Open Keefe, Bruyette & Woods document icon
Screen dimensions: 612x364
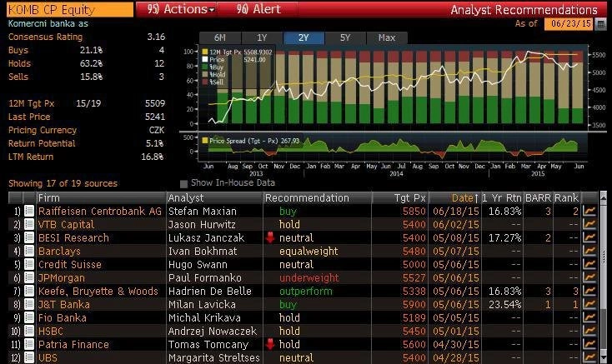[x=29, y=292]
